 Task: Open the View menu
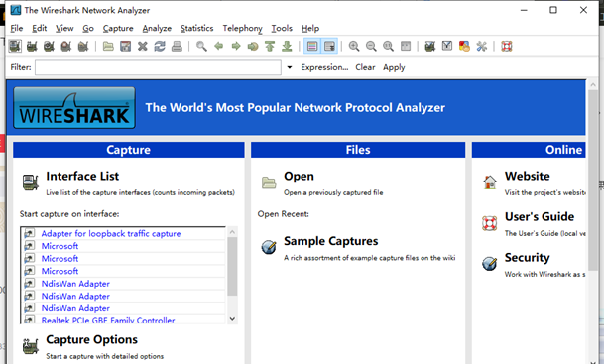coord(64,28)
